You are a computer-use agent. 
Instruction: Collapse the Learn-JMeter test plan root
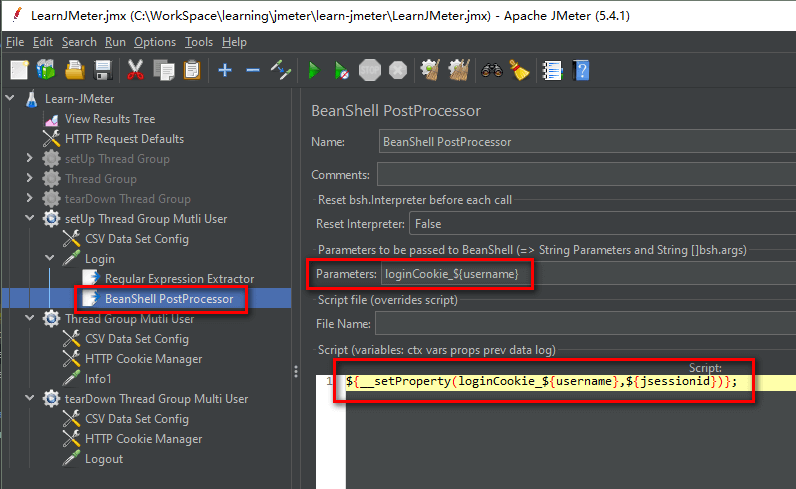click(10, 97)
